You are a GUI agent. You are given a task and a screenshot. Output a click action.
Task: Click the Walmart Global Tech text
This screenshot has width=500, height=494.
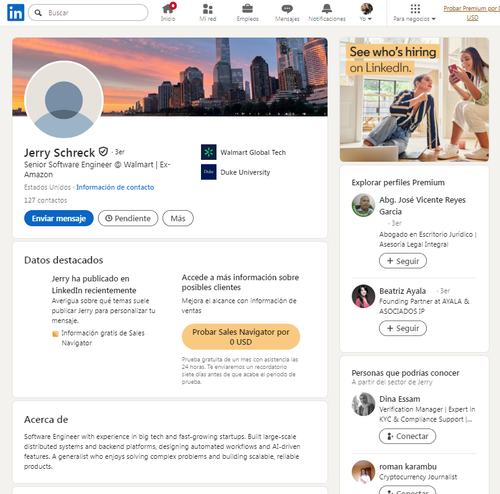coord(253,152)
